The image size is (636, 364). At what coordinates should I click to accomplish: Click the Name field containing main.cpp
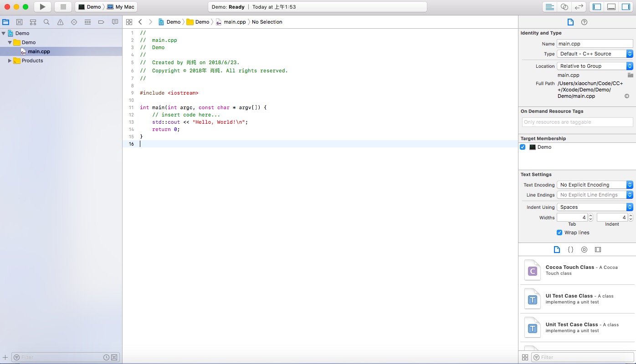tap(595, 44)
